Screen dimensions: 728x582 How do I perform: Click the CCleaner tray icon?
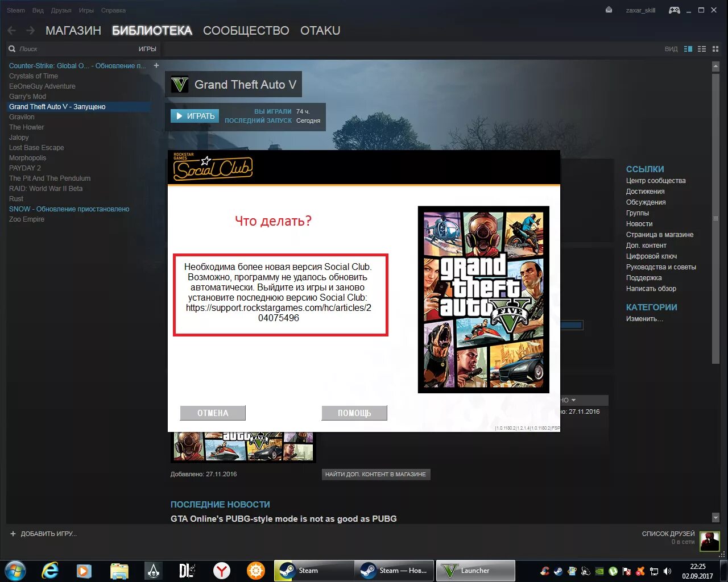tap(545, 571)
